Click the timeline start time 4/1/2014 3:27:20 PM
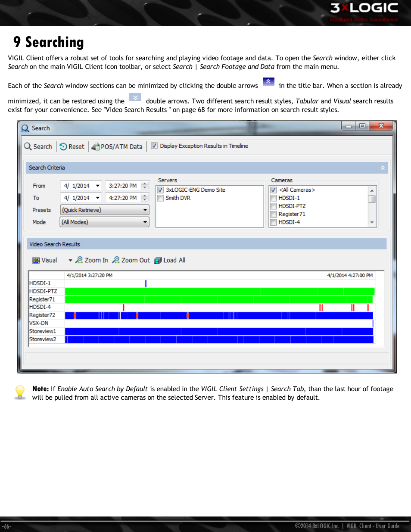This screenshot has height=532, width=411. click(x=90, y=275)
